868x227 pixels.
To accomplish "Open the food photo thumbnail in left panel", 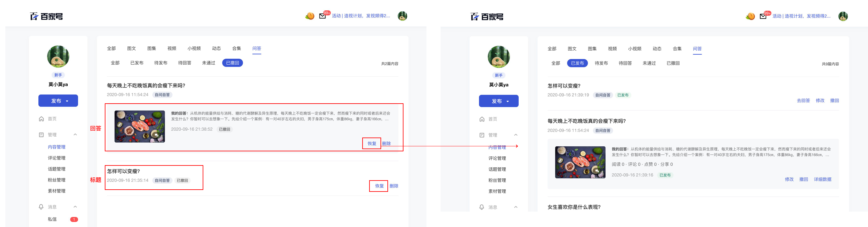I will coord(139,127).
